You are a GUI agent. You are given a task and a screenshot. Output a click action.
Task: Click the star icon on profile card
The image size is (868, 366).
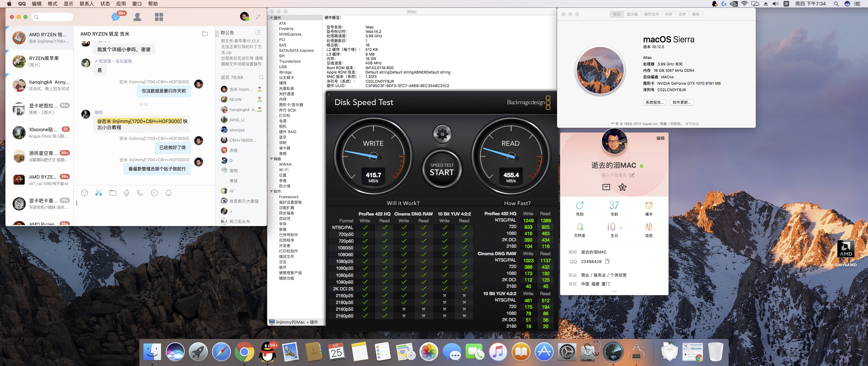tap(623, 187)
